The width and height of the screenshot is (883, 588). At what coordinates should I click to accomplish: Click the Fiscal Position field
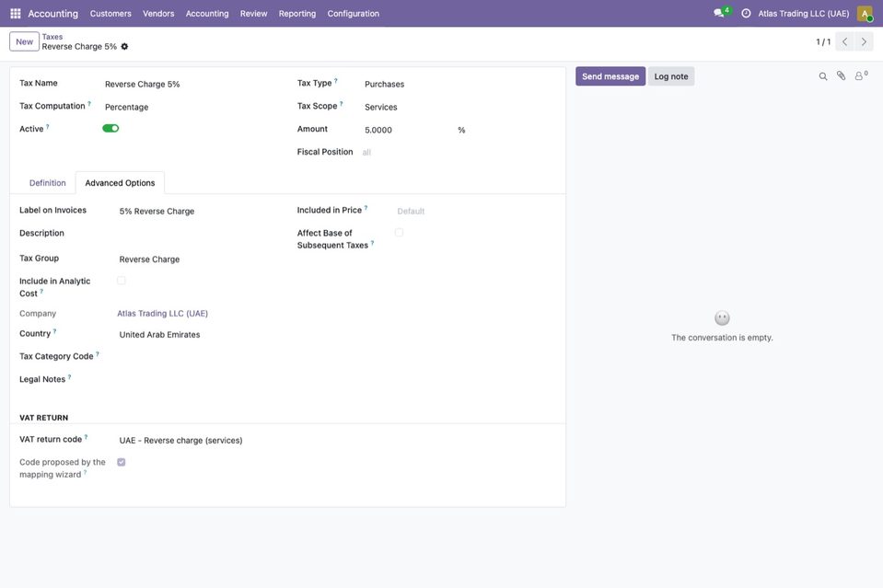tap(458, 153)
